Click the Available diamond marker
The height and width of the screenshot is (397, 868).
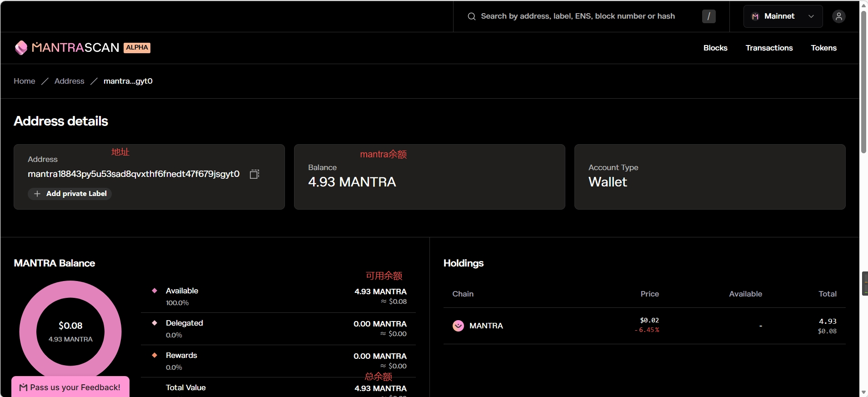155,291
